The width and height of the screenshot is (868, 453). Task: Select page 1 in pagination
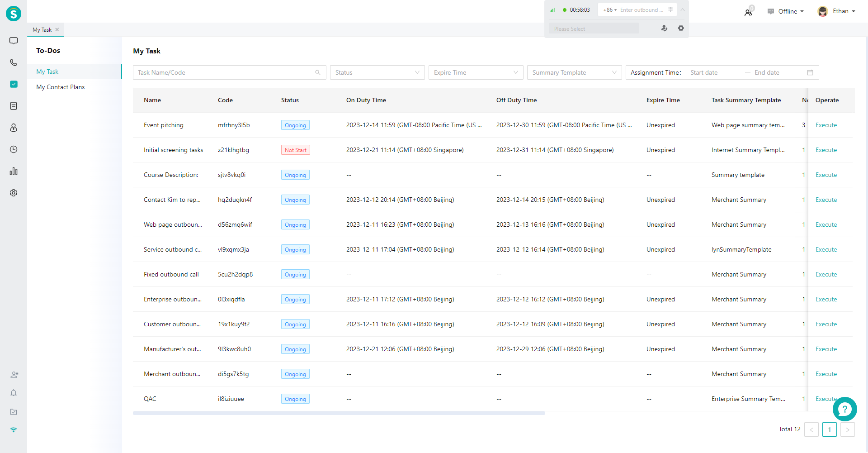click(x=830, y=429)
